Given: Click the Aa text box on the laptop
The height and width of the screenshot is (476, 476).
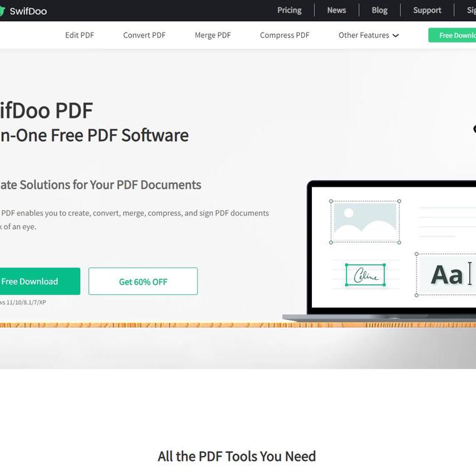Looking at the screenshot, I should 446,274.
